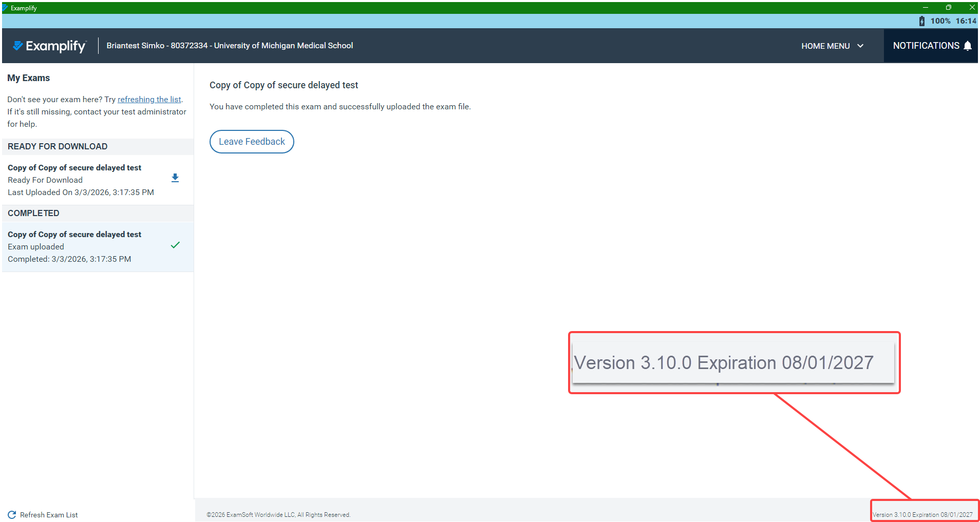The height and width of the screenshot is (522, 980).
Task: Click the Examplify logo icon
Action: [18, 46]
